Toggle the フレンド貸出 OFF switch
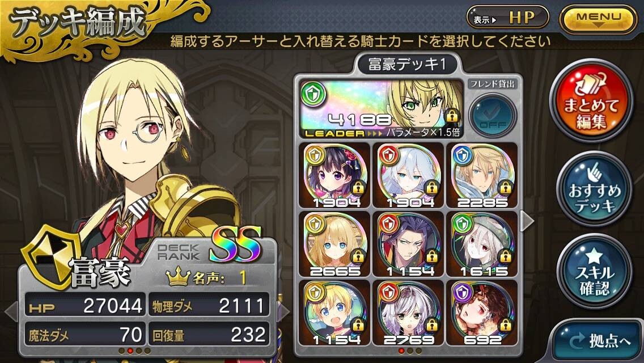Viewport: 644px width, 363px height. coord(493,116)
